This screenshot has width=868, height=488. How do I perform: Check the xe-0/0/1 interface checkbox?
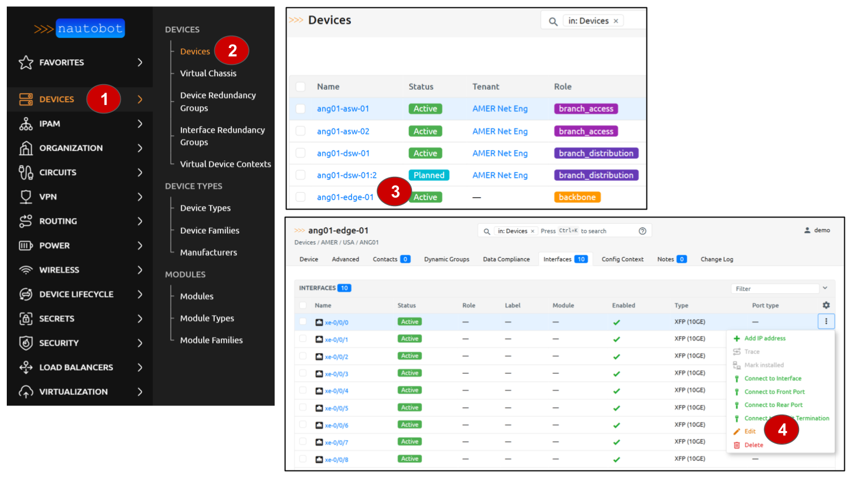tap(303, 339)
